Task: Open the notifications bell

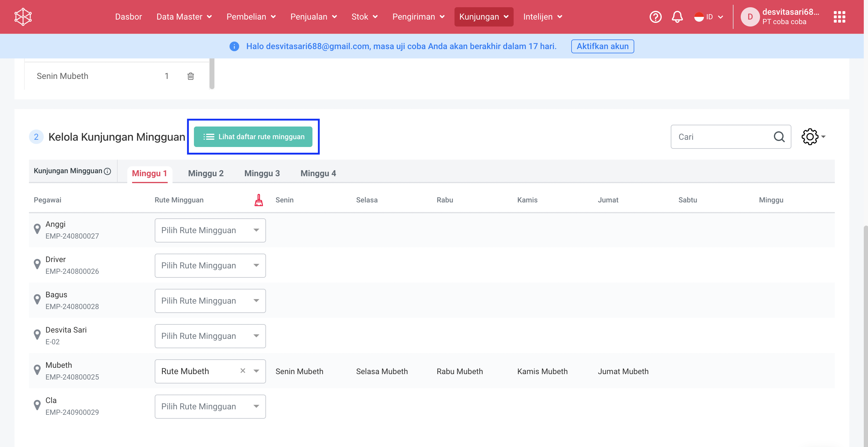Action: pos(677,17)
